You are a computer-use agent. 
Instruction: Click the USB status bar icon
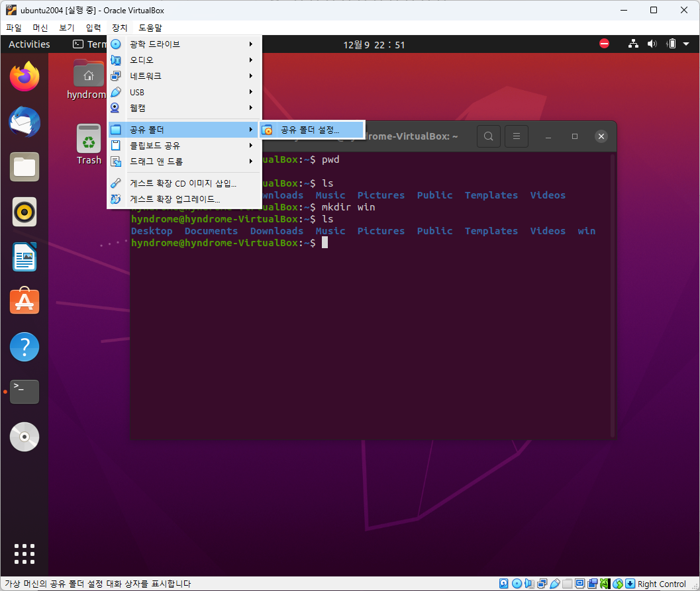[x=555, y=584]
